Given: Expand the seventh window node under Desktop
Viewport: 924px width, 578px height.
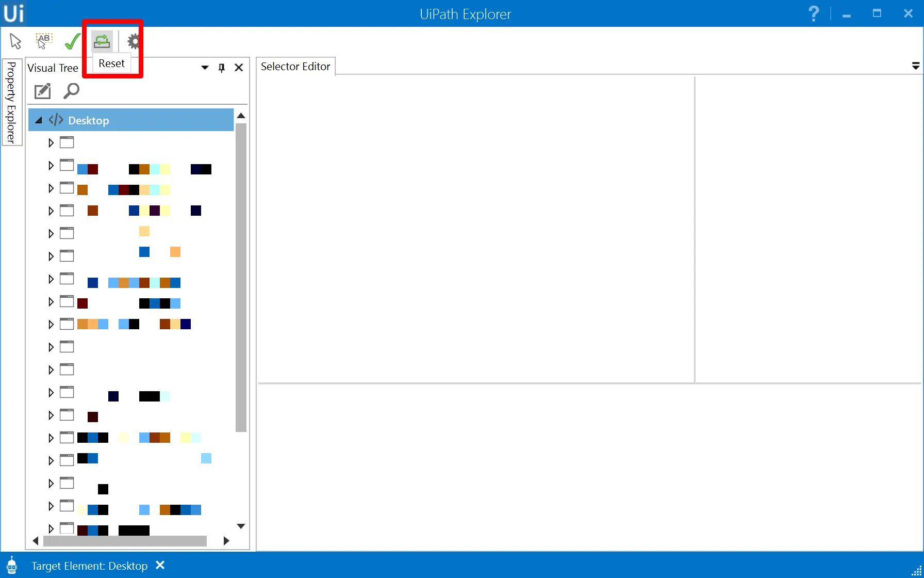Looking at the screenshot, I should point(51,279).
